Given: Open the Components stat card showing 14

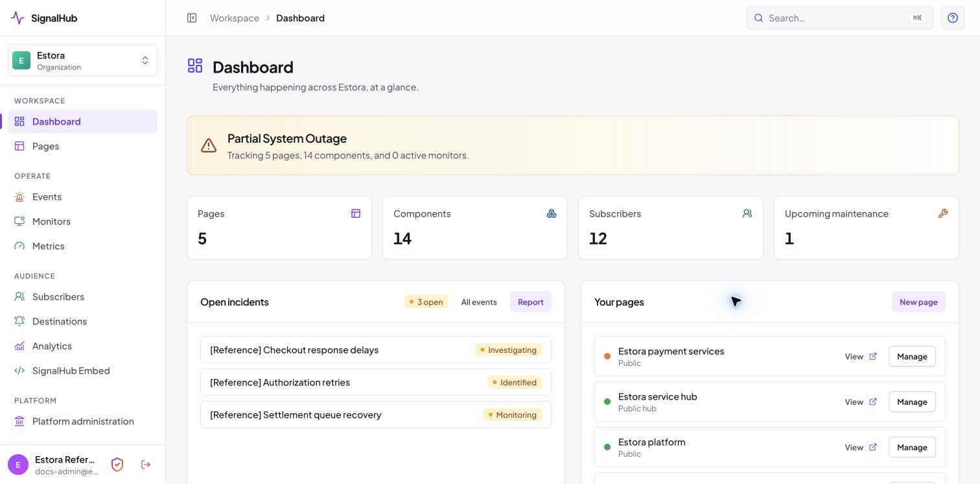Looking at the screenshot, I should tap(475, 228).
